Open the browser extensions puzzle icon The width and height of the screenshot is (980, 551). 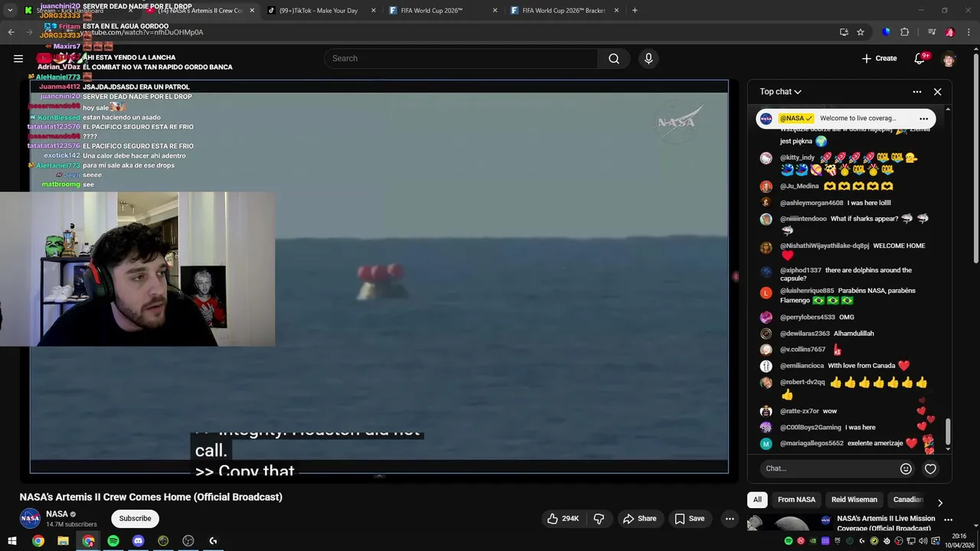(904, 32)
